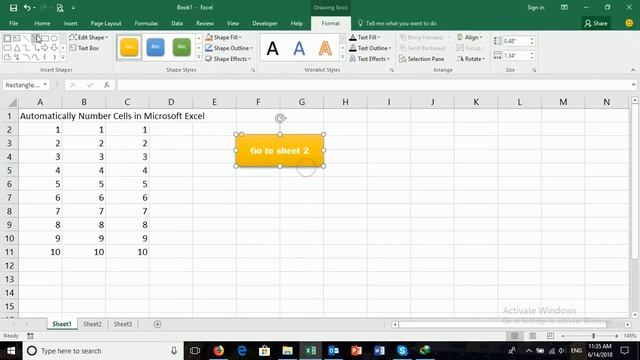640x360 pixels.
Task: Switch to the Data tab
Action: click(177, 24)
